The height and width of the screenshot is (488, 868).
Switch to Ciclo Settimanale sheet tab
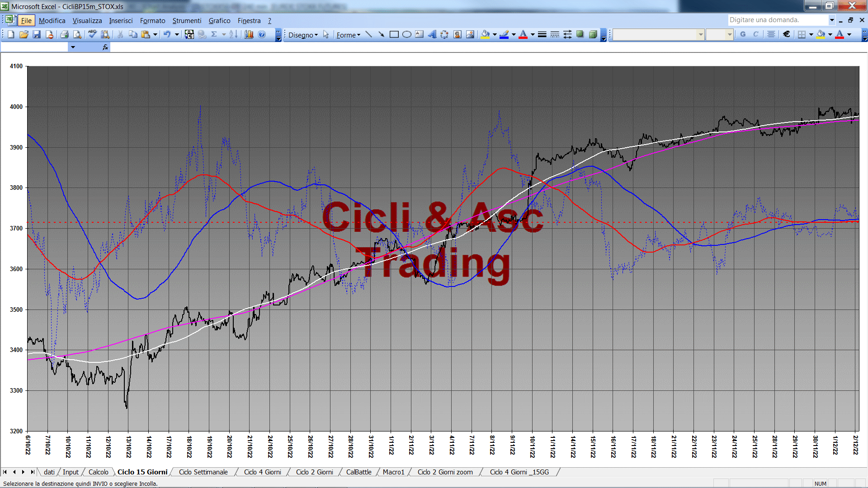pyautogui.click(x=203, y=472)
